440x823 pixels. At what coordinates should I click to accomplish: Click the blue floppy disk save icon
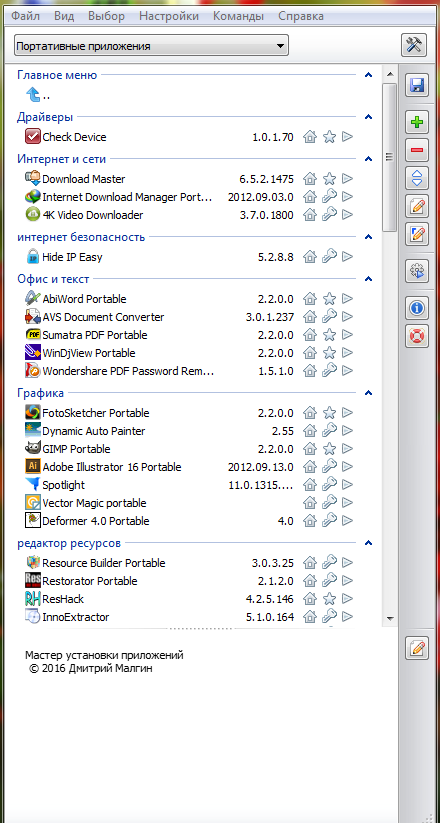[x=417, y=86]
